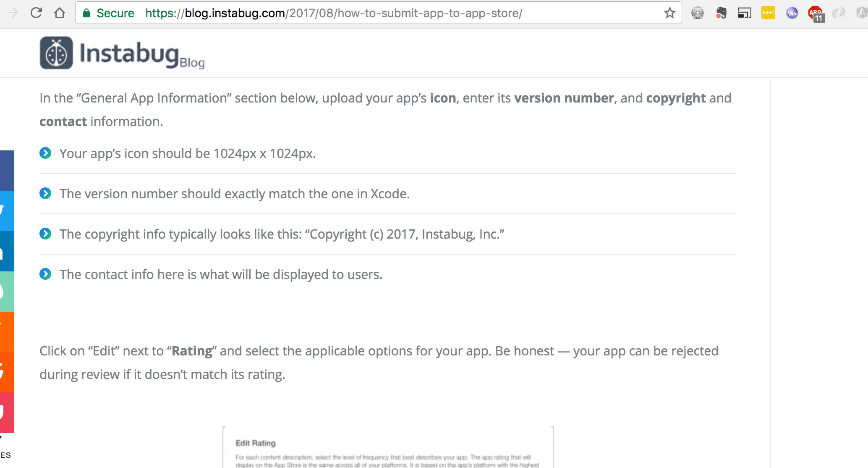The height and width of the screenshot is (468, 868).
Task: Share on LinkedIn via sidebar button
Action: pyautogui.click(x=7, y=251)
